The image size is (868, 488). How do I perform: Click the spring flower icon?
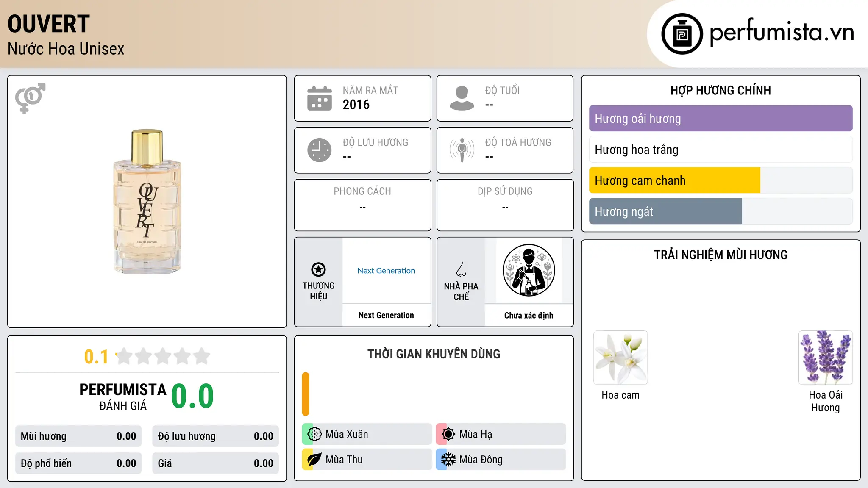pyautogui.click(x=314, y=434)
